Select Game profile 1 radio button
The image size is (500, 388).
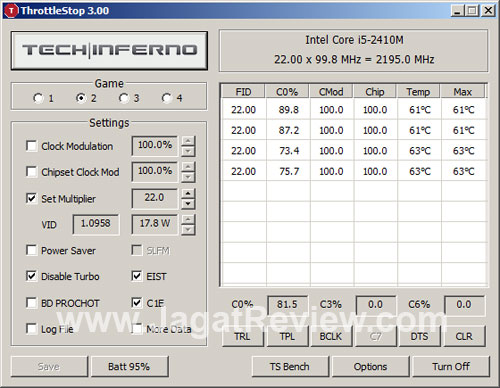38,98
